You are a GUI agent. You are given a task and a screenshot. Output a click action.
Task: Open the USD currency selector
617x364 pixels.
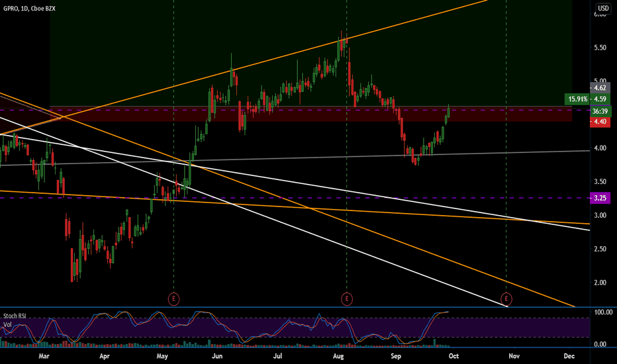click(603, 8)
